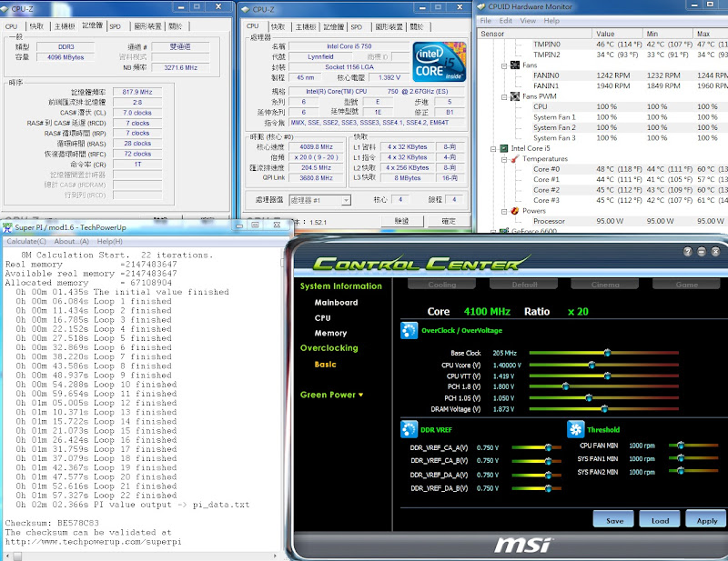Click Super PI horizontal scrollbar left arrow

point(7,556)
